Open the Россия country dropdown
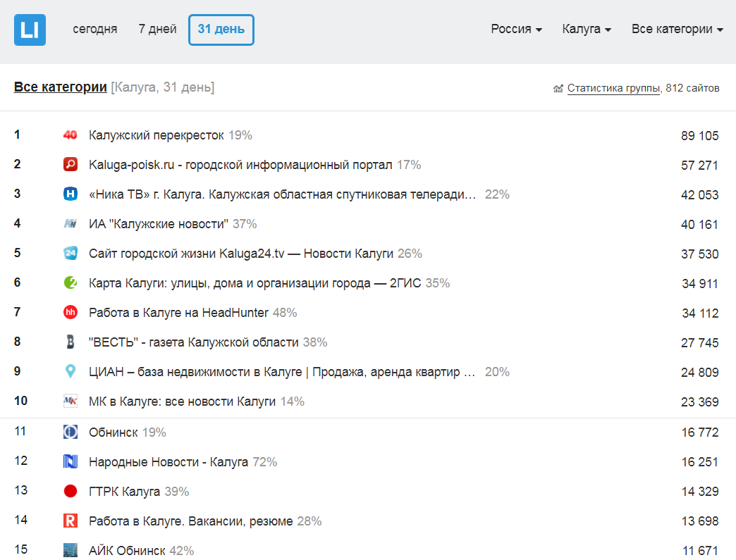The height and width of the screenshot is (560, 736). pyautogui.click(x=516, y=30)
